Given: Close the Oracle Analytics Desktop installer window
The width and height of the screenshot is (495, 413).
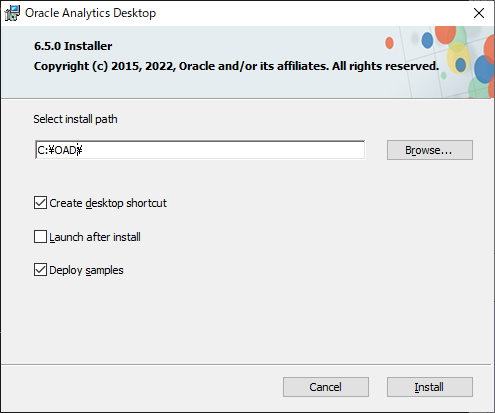Looking at the screenshot, I should [x=479, y=13].
